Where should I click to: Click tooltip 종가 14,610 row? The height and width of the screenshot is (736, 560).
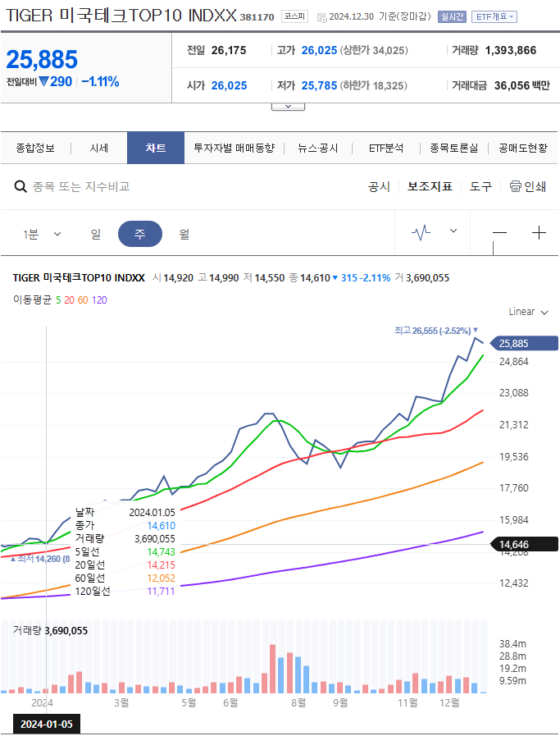tap(125, 526)
